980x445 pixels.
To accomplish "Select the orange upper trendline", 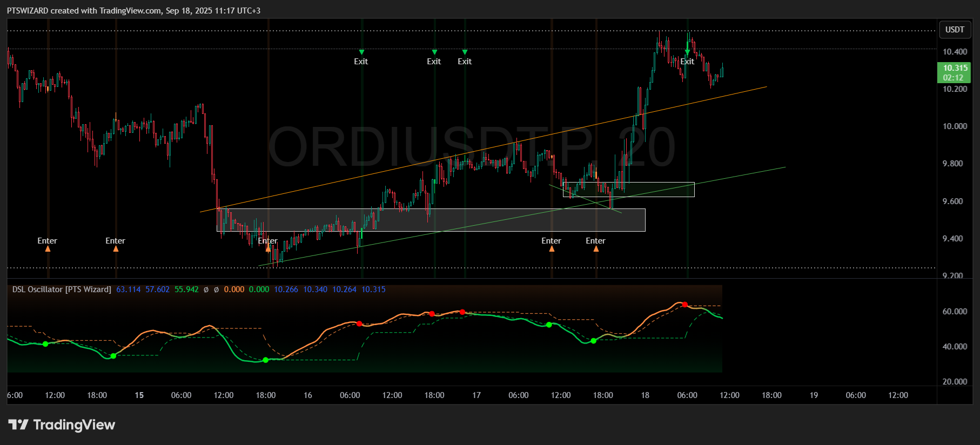I will pyautogui.click(x=483, y=149).
